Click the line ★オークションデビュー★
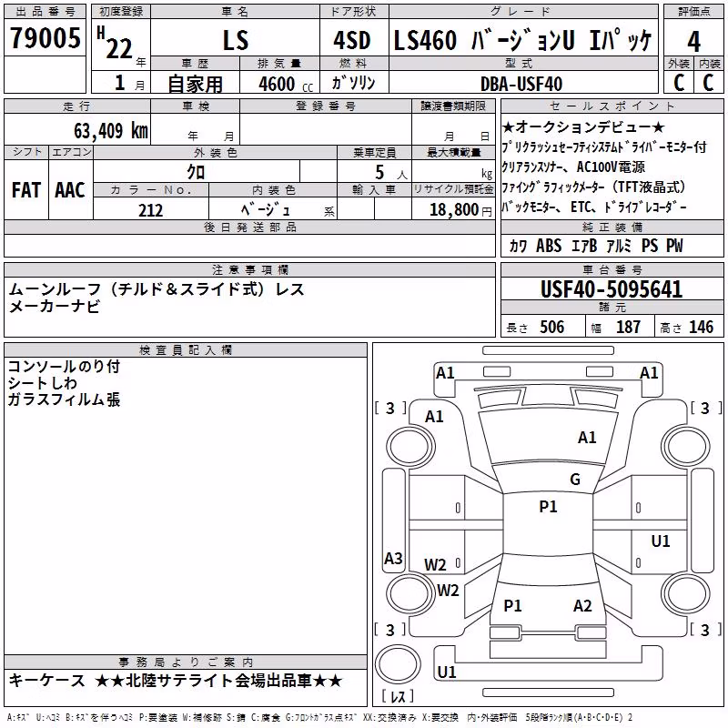 click(583, 126)
